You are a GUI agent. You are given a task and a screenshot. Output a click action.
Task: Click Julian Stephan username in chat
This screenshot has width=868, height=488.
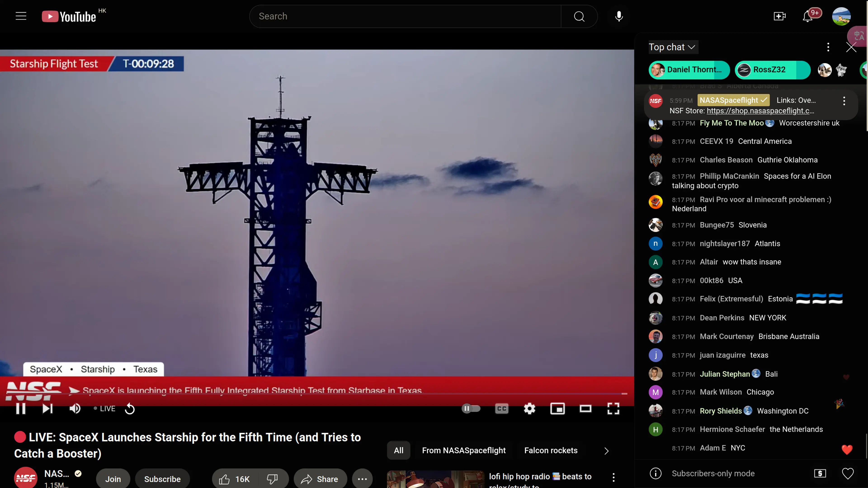coord(725,374)
